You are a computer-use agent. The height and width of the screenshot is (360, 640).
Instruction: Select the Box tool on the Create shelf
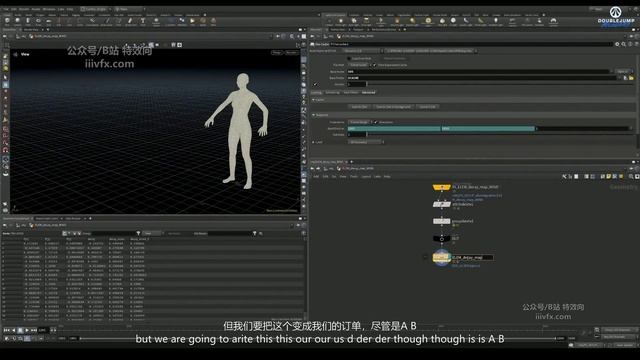point(7,21)
